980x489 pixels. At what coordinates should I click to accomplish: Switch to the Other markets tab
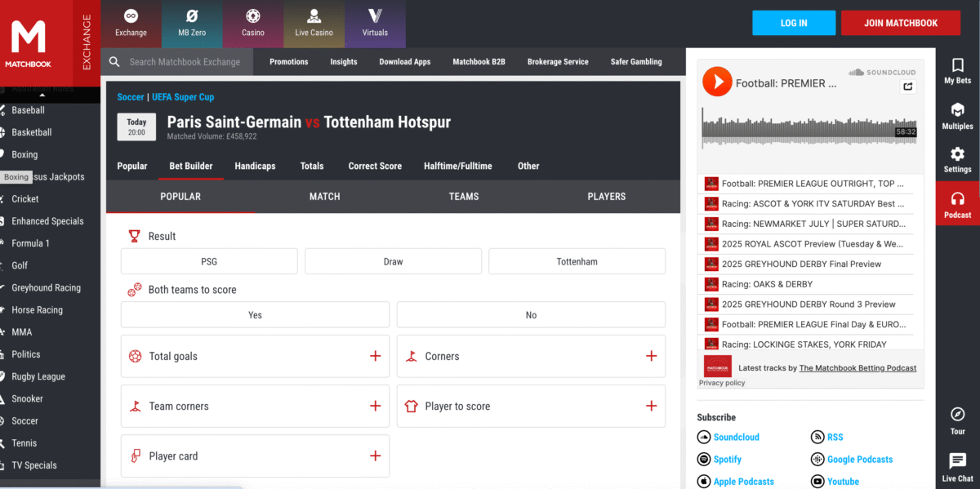[528, 167]
